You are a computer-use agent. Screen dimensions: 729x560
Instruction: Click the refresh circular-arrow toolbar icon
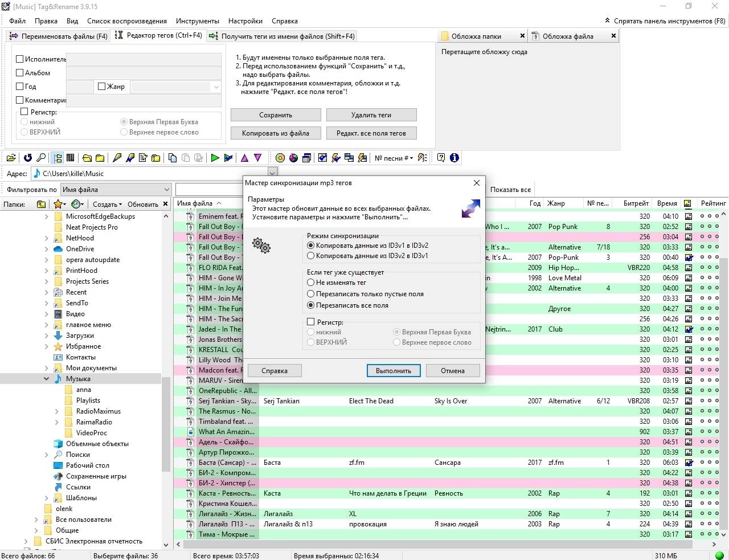tap(27, 158)
